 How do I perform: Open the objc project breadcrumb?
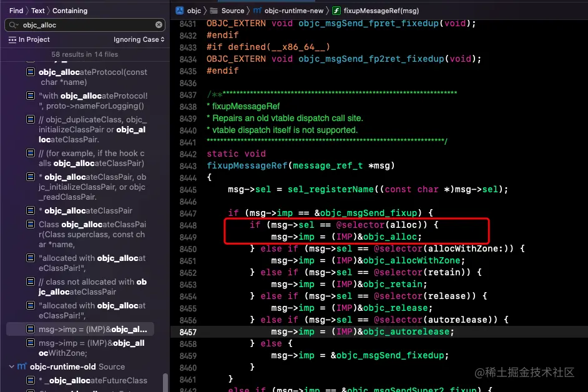(194, 11)
